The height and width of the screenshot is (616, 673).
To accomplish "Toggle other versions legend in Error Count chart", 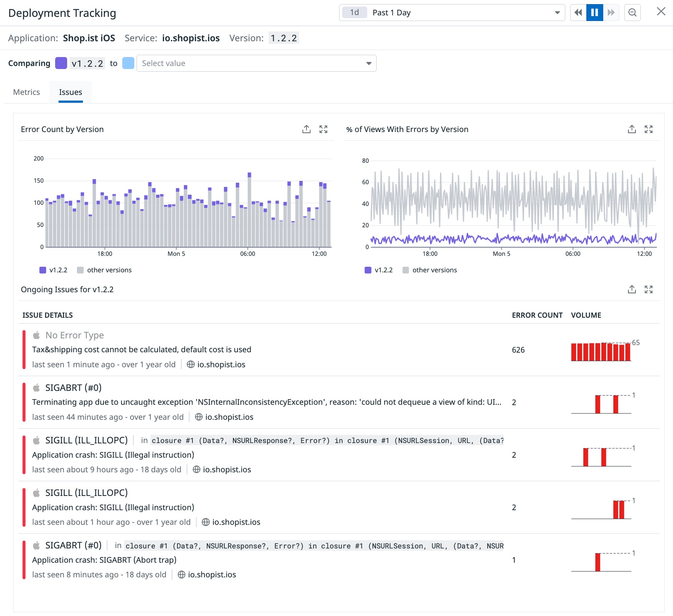I will tap(104, 270).
